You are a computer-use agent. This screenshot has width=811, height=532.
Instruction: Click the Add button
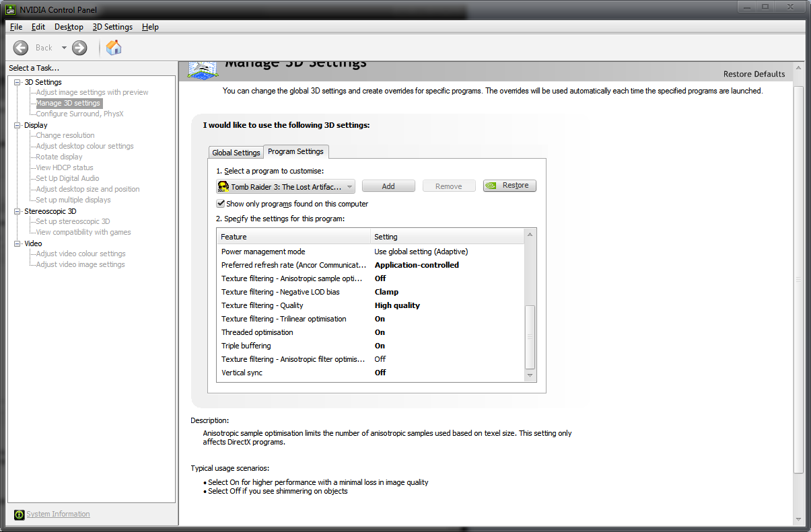click(x=388, y=186)
